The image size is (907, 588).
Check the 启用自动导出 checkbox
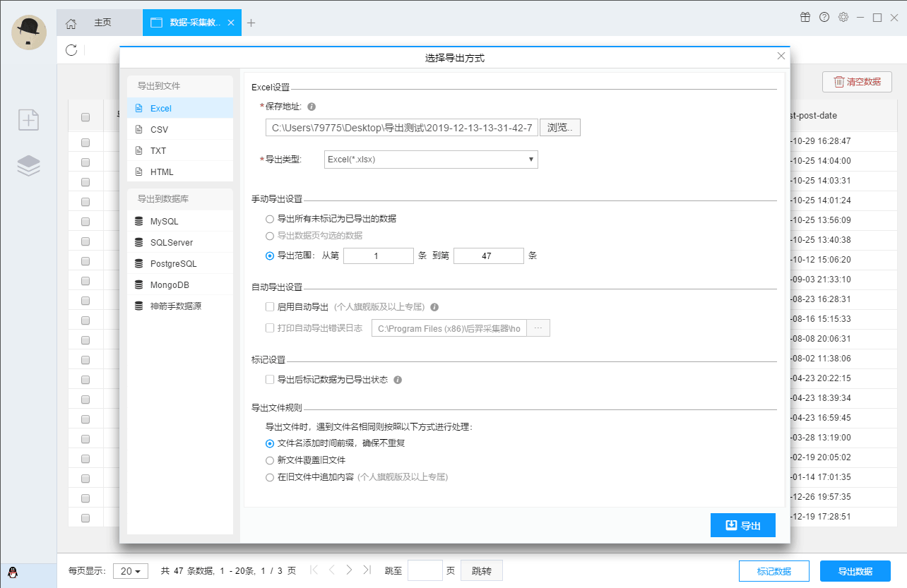coord(270,307)
